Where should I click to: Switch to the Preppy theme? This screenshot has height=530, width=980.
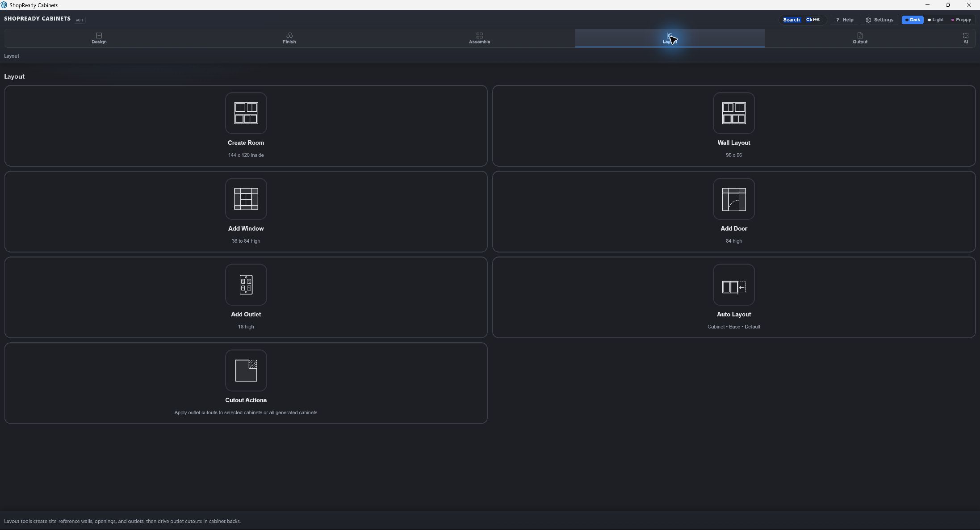click(x=961, y=20)
